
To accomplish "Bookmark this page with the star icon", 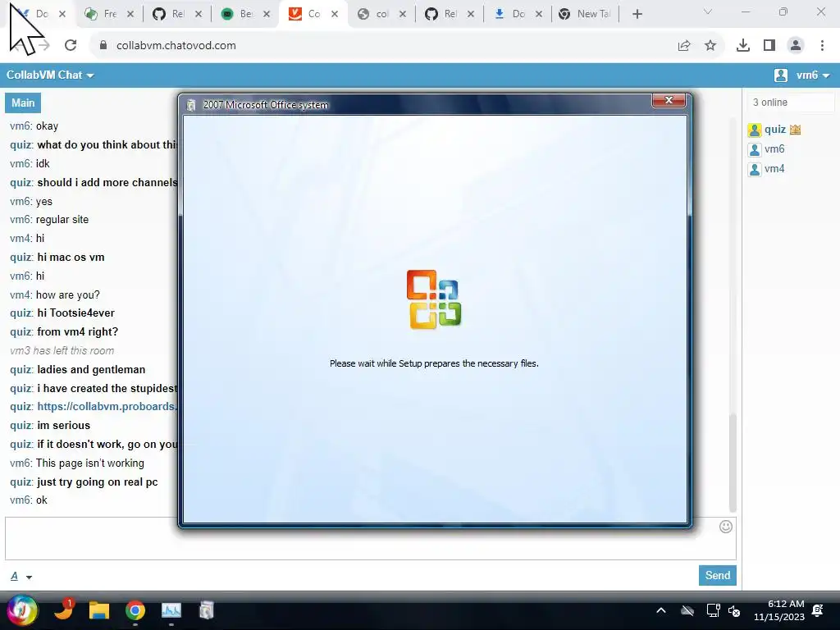I will coord(710,46).
